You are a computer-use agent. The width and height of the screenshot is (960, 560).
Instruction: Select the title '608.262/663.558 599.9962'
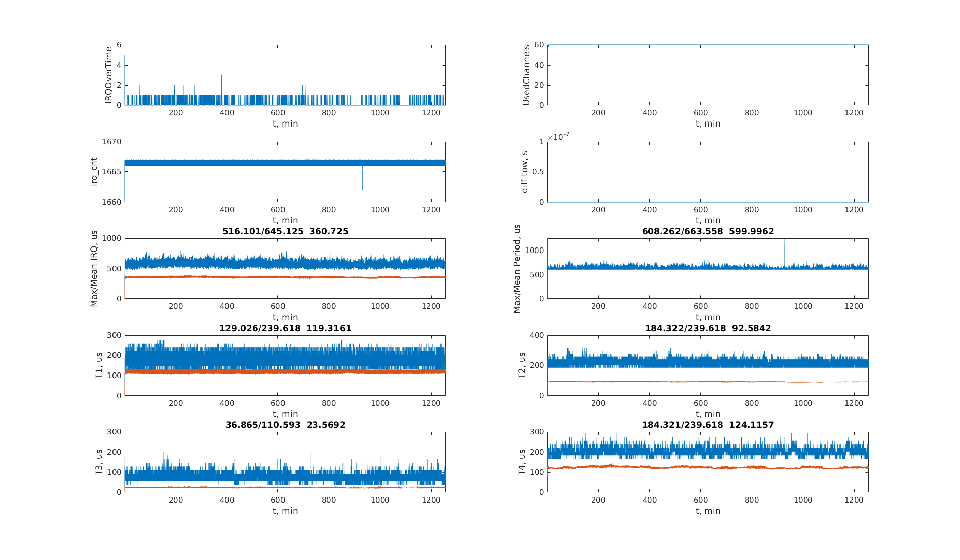[x=708, y=231]
